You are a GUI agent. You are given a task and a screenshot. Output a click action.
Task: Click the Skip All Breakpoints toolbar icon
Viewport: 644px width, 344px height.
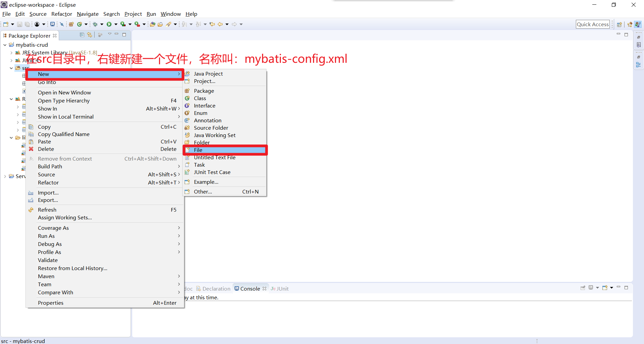pyautogui.click(x=62, y=24)
